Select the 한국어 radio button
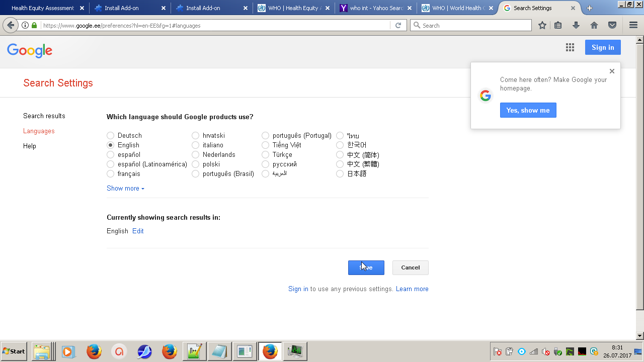Viewport: 644px width, 362px height. click(x=340, y=145)
